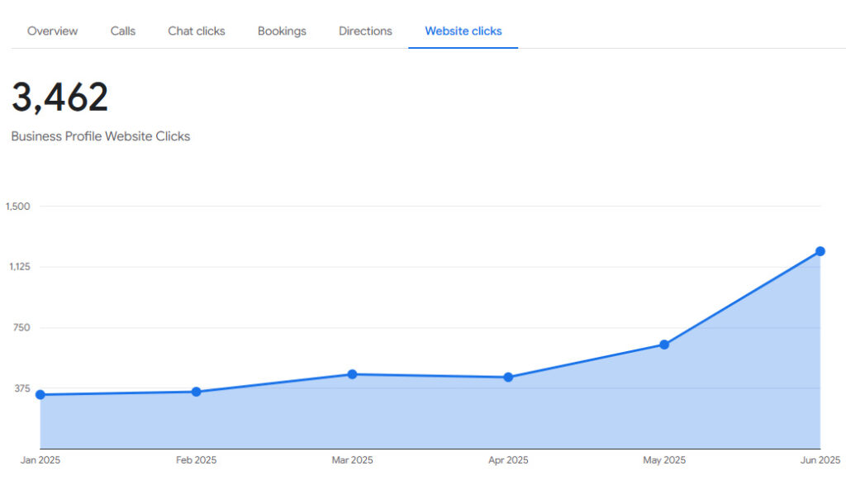Click the Business Profile Website Clicks label

click(100, 136)
